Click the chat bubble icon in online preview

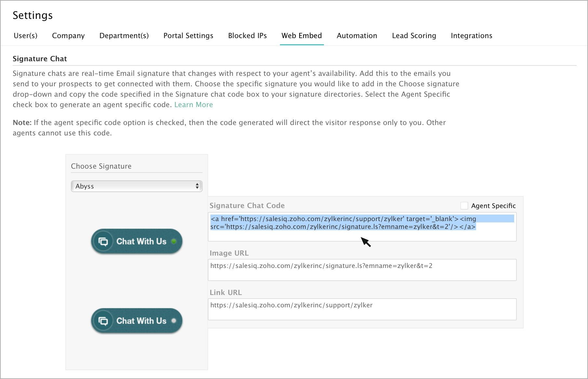(103, 242)
